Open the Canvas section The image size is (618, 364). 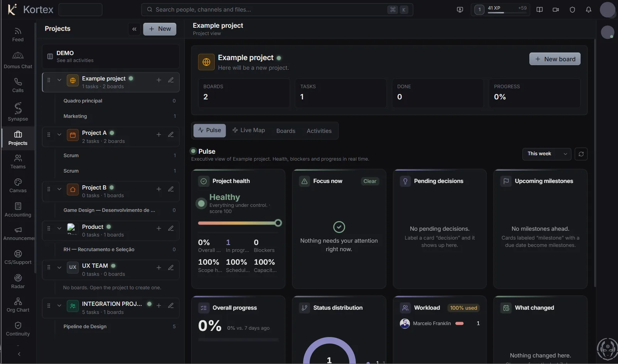[18, 186]
